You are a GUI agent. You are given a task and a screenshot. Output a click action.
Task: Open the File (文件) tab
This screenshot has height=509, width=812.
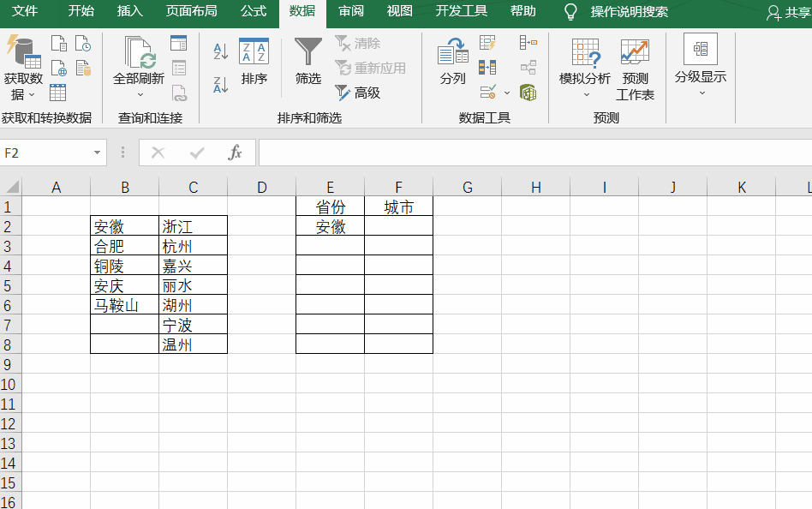[x=24, y=11]
